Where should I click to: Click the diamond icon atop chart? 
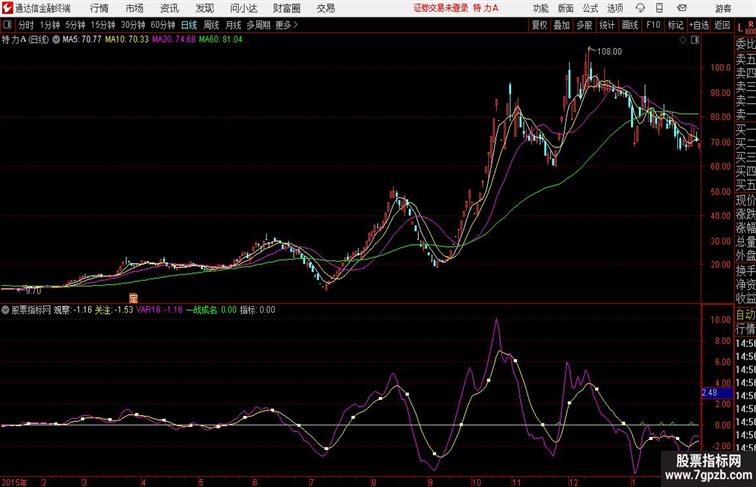pos(683,40)
